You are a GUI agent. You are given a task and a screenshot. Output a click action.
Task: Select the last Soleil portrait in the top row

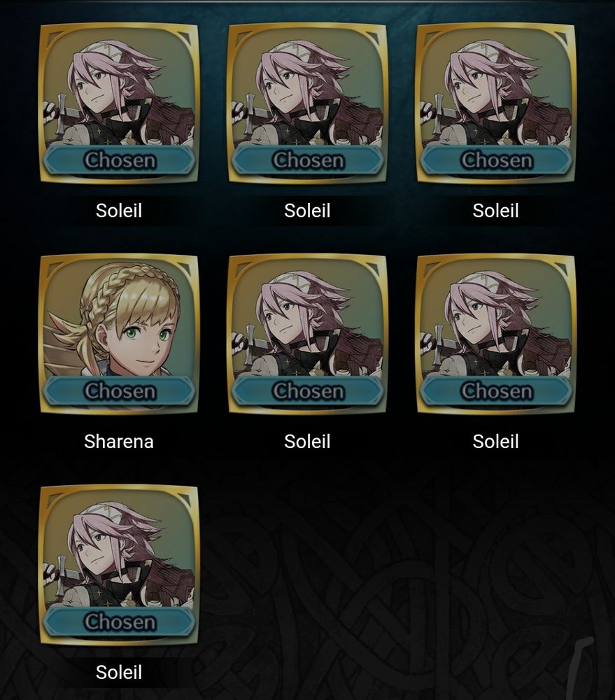(496, 104)
